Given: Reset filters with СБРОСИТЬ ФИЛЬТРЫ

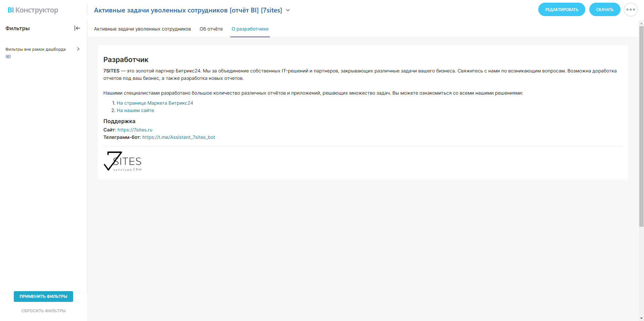Looking at the screenshot, I should pyautogui.click(x=43, y=311).
